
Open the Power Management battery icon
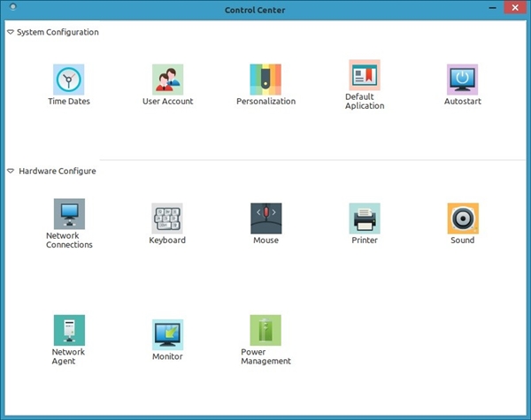click(265, 330)
